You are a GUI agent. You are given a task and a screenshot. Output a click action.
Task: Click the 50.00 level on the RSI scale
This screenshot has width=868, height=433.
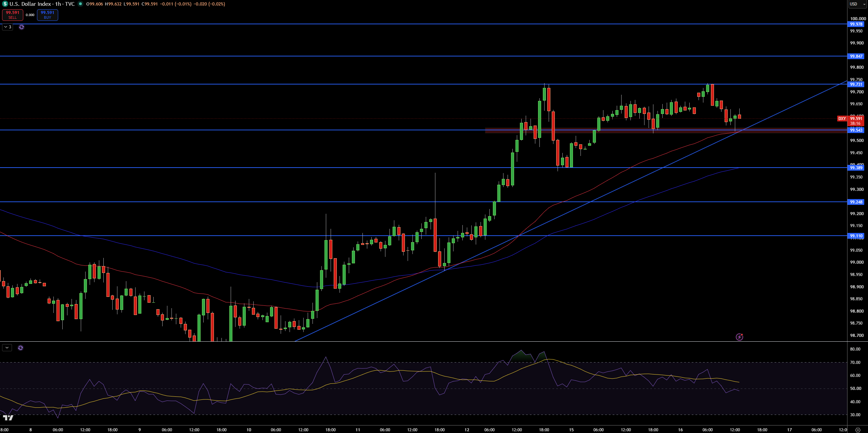tap(855, 389)
